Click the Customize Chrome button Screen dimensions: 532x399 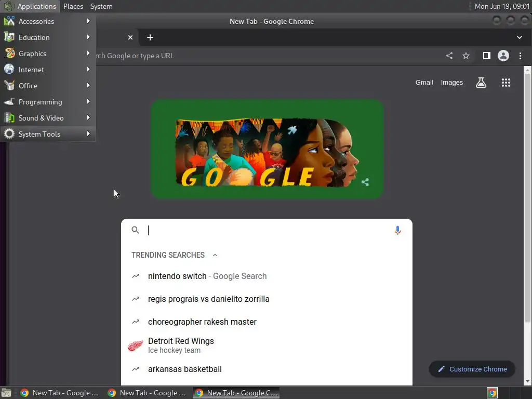(472, 369)
